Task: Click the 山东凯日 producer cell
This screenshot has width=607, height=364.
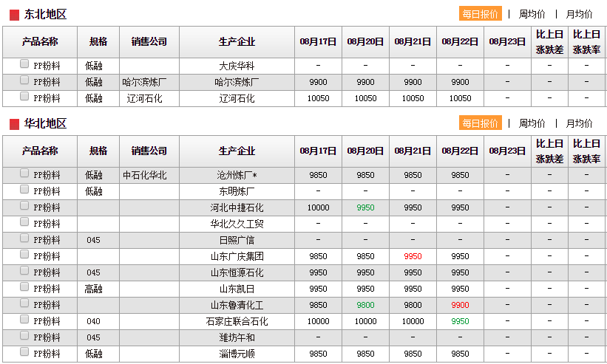Action: (237, 289)
